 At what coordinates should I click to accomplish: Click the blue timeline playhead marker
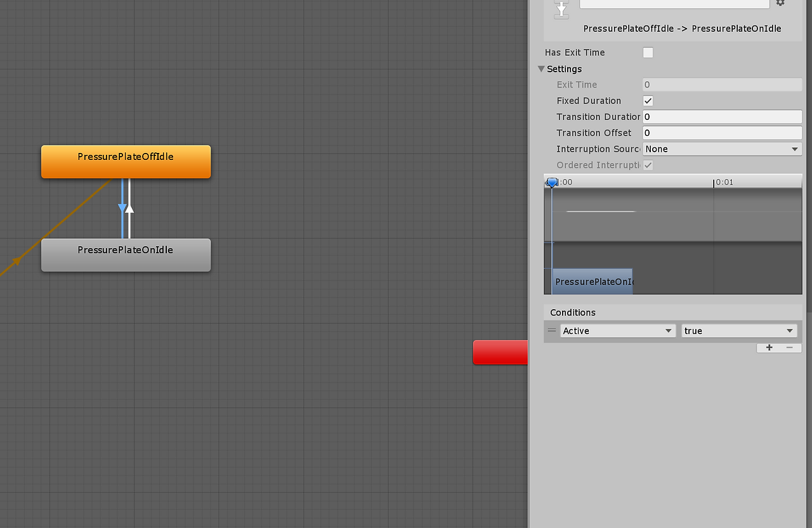[x=552, y=183]
